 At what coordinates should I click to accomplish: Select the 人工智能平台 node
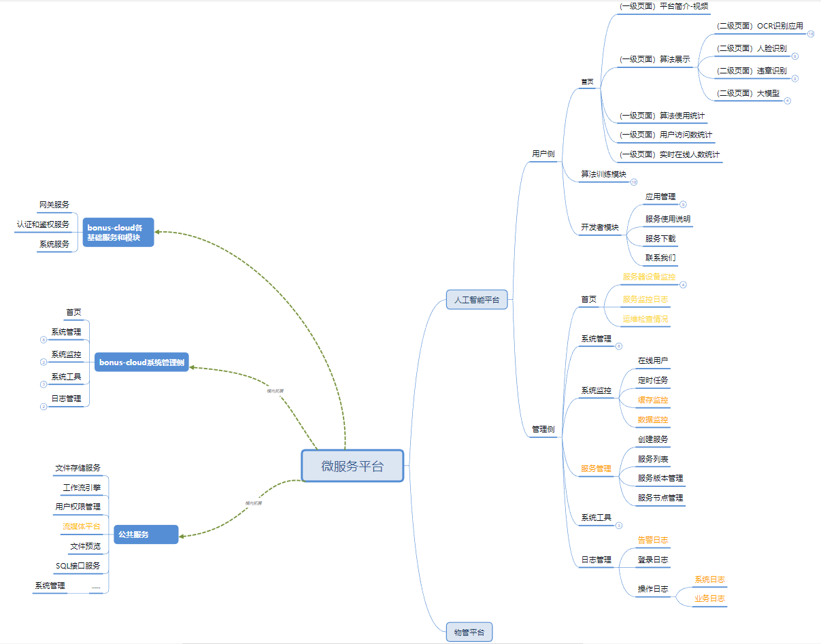477,299
